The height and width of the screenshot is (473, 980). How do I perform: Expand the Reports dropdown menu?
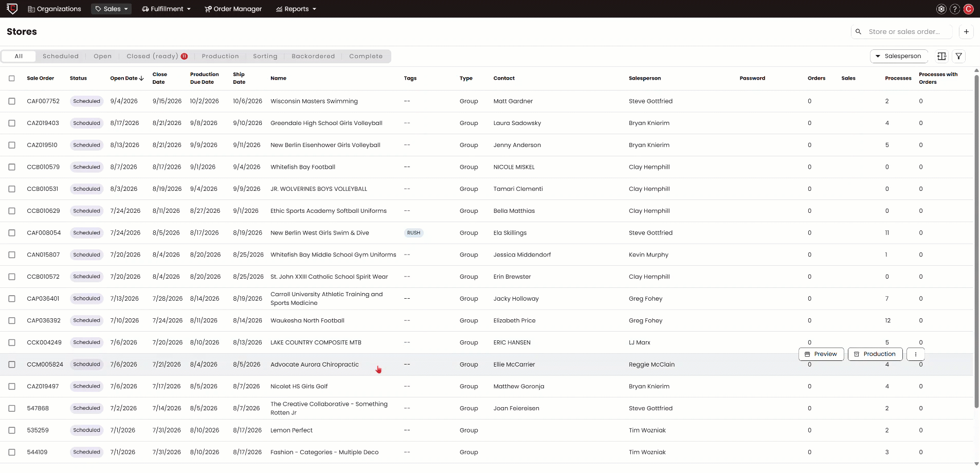296,9
